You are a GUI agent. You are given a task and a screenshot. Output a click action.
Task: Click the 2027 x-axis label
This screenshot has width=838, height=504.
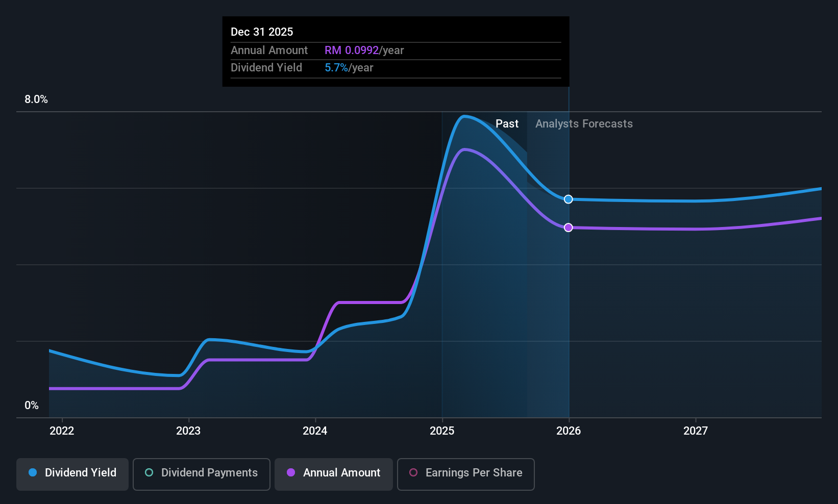[696, 431]
